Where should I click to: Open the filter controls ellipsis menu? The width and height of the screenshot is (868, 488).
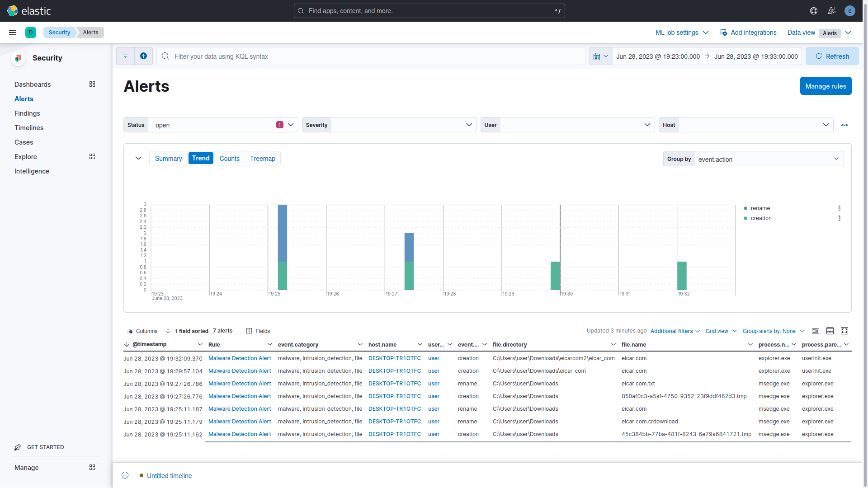pyautogui.click(x=844, y=125)
